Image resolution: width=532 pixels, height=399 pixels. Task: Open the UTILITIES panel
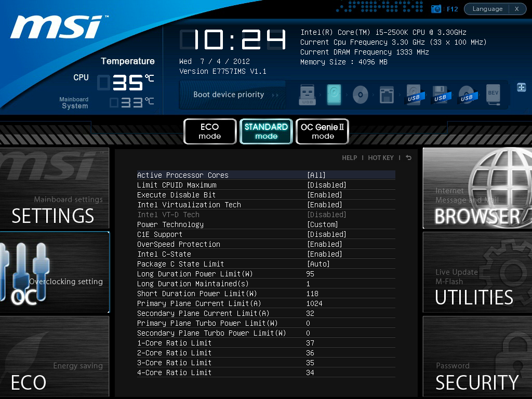pos(477,272)
